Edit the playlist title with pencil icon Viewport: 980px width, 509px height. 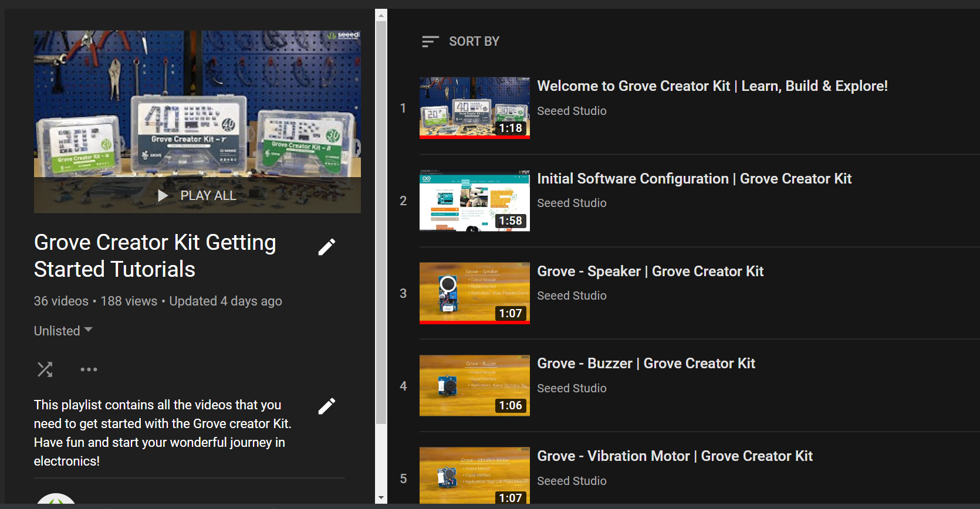(327, 247)
